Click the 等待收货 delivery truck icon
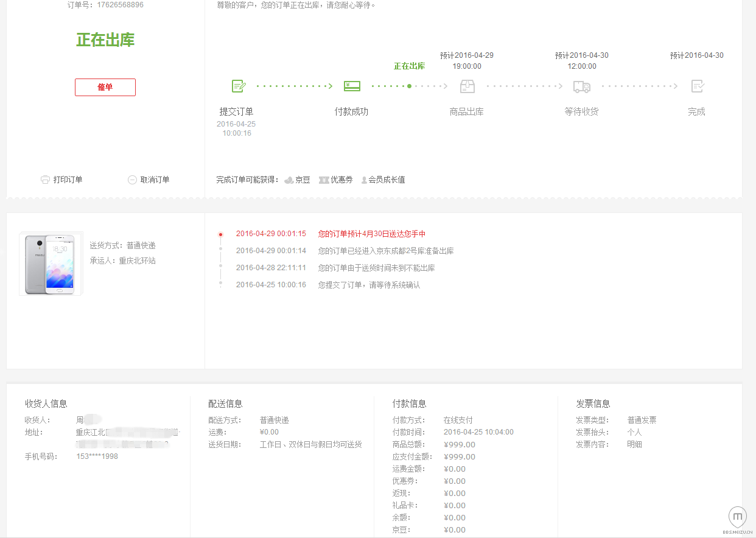This screenshot has height=538, width=756. (x=581, y=86)
